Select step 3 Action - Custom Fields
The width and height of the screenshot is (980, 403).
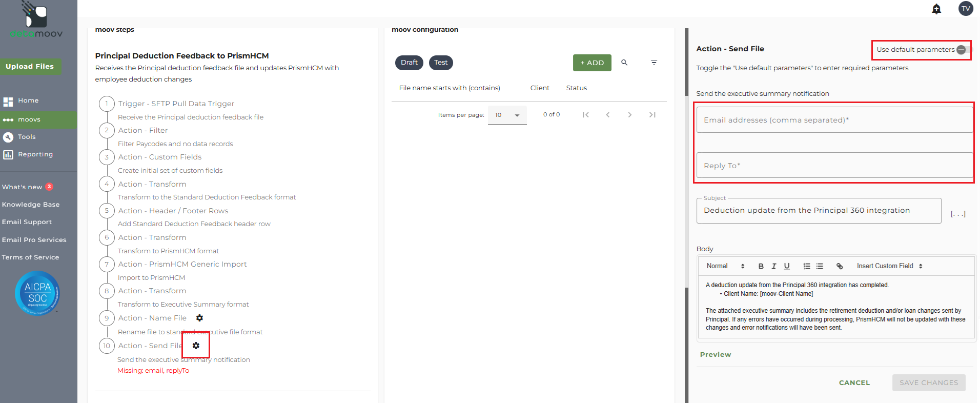(x=160, y=157)
